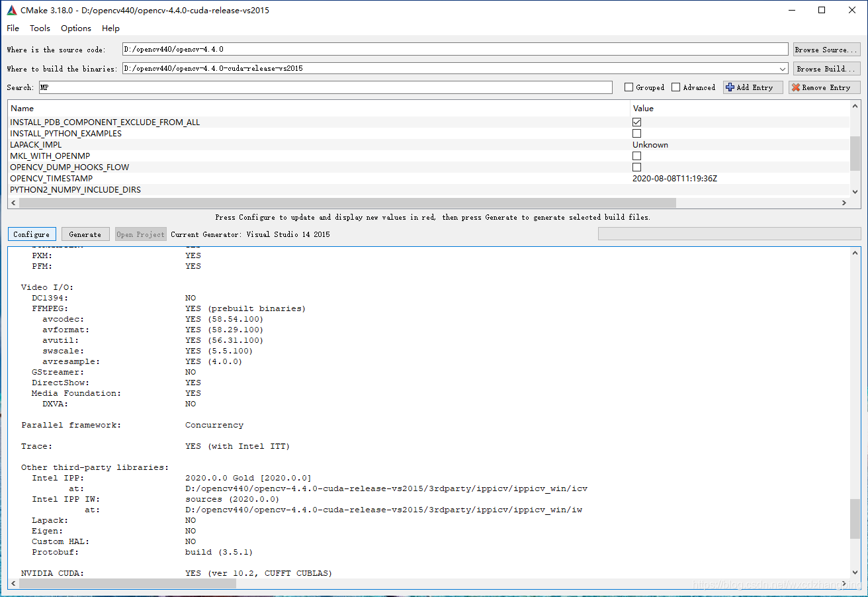This screenshot has height=597, width=868.
Task: Click the blue plus icon of Add Entry
Action: pyautogui.click(x=730, y=87)
